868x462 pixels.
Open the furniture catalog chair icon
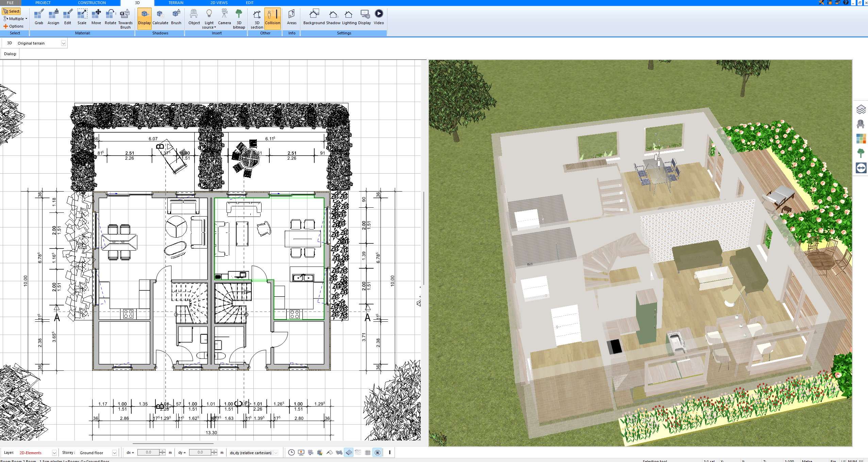(861, 124)
